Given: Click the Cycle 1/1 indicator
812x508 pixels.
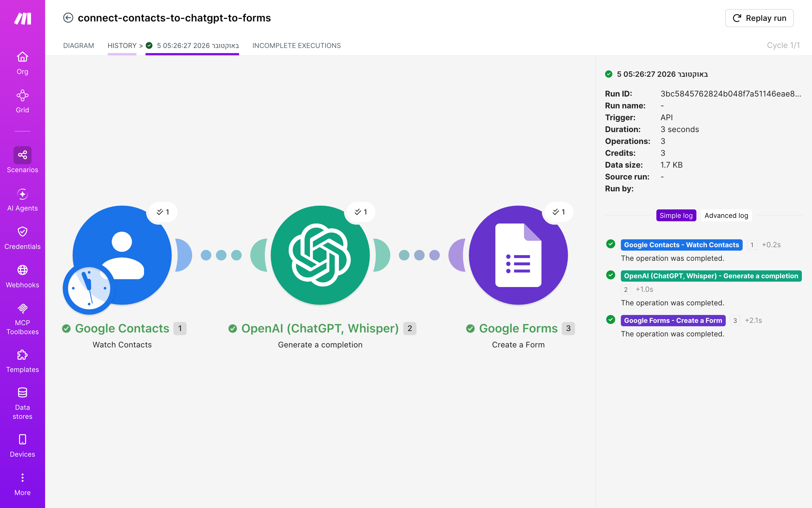Looking at the screenshot, I should [x=783, y=45].
